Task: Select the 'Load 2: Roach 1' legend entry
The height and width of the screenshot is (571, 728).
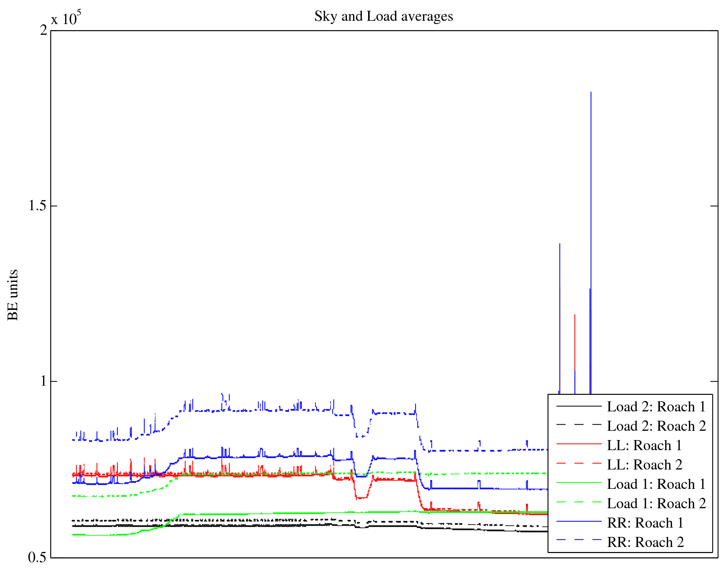Action: click(656, 407)
